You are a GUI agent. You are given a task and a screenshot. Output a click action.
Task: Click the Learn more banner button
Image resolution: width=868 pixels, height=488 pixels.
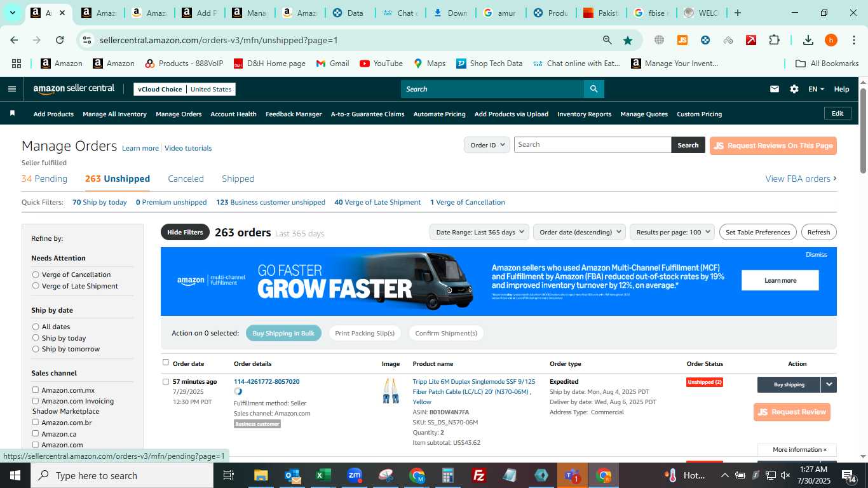(780, 280)
